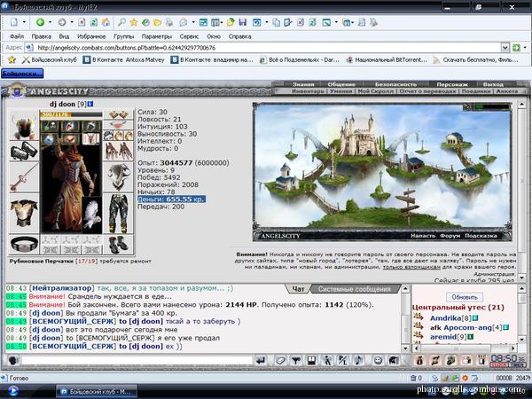532x399 pixels.
Task: Click the New page icon
Action: coord(14,22)
